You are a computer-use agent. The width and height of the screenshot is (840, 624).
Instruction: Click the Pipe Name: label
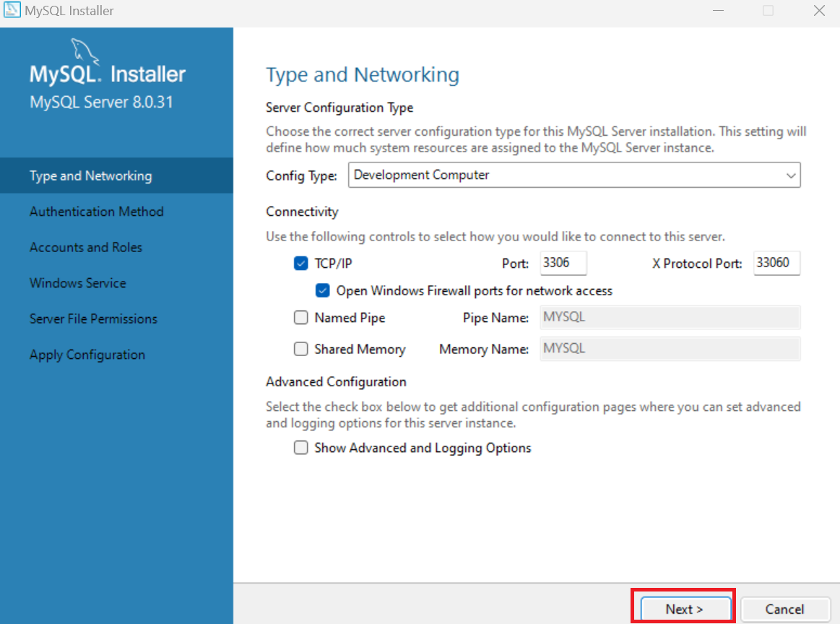click(x=495, y=318)
